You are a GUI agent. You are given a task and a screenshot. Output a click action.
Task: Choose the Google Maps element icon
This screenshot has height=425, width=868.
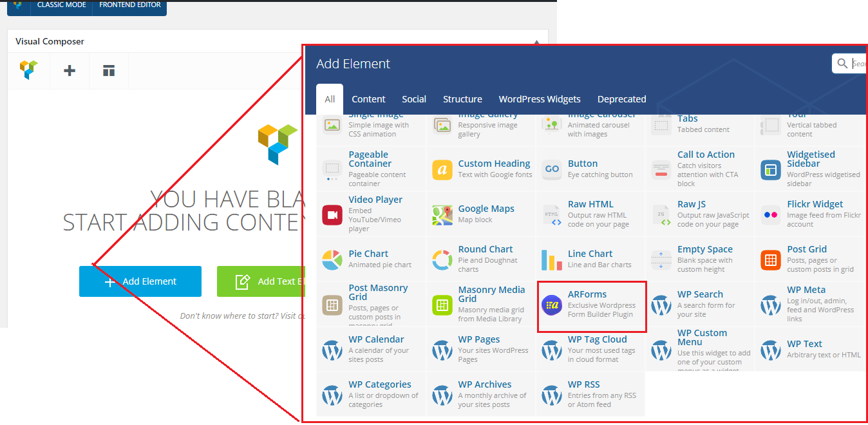pyautogui.click(x=442, y=215)
